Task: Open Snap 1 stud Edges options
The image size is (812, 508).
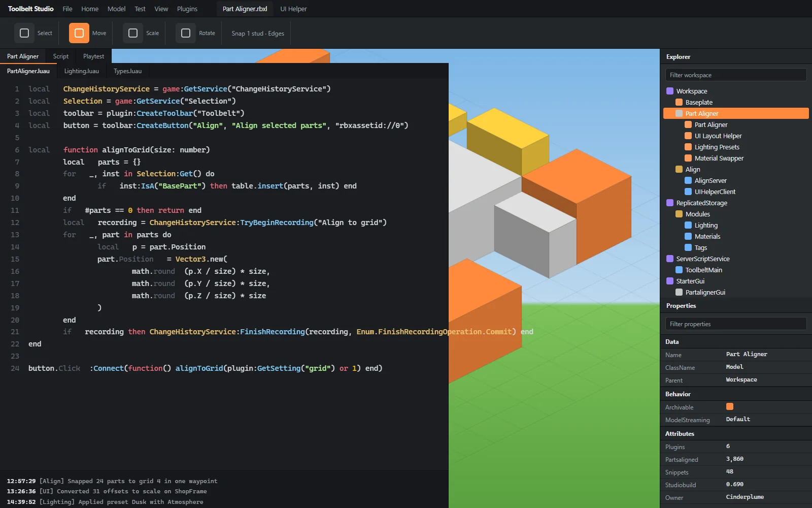Action: tap(258, 34)
